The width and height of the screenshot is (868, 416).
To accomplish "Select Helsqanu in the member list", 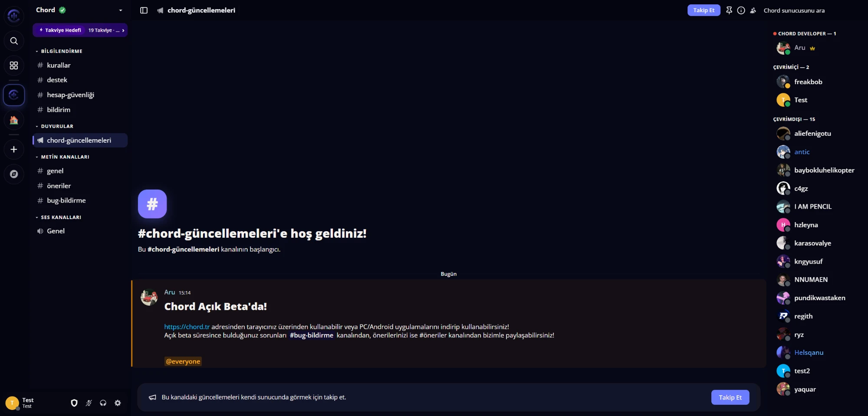I will [x=816, y=352].
